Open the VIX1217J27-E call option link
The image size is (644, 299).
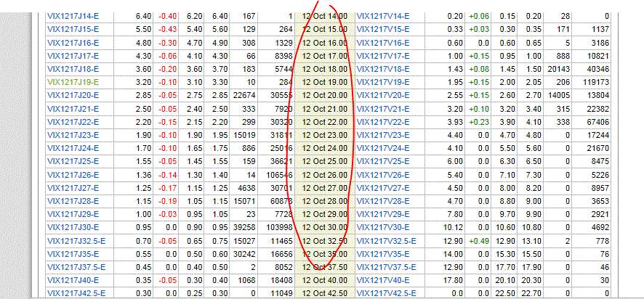click(x=73, y=188)
